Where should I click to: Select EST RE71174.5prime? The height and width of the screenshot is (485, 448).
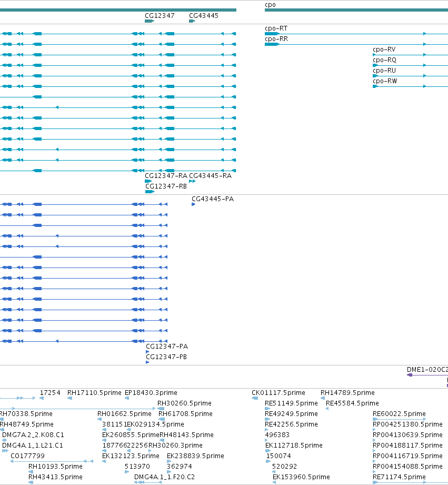(x=399, y=477)
